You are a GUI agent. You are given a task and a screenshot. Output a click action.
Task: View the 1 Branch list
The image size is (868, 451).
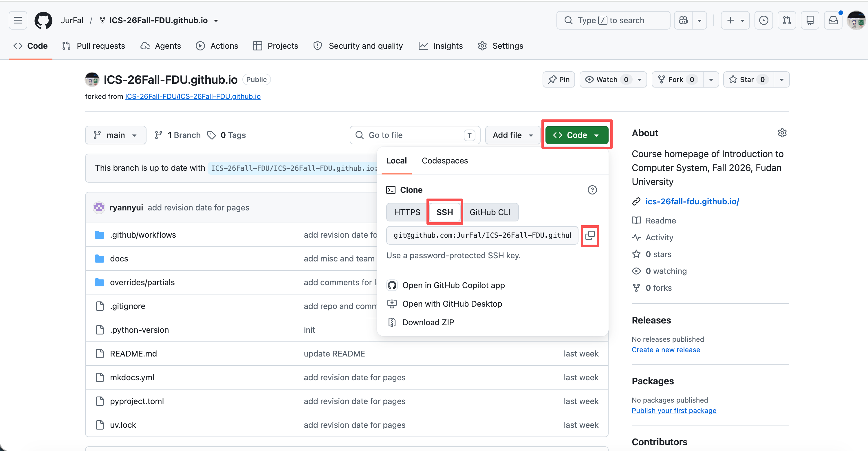(177, 135)
